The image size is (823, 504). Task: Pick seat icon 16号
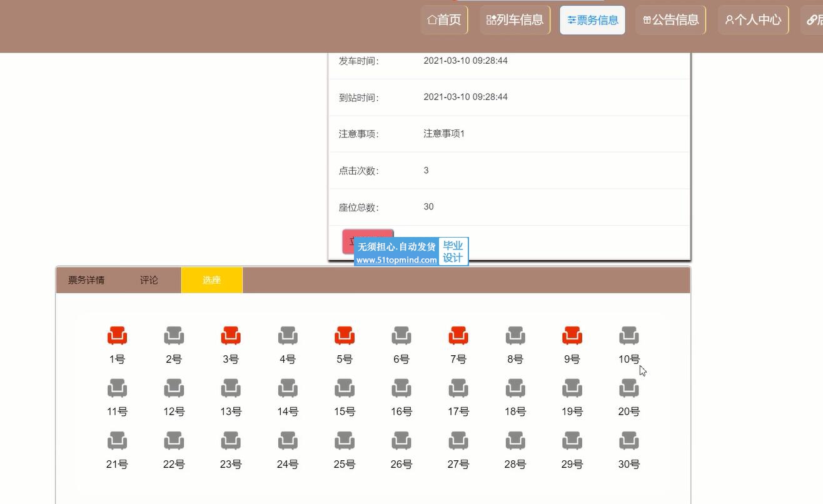tap(401, 388)
